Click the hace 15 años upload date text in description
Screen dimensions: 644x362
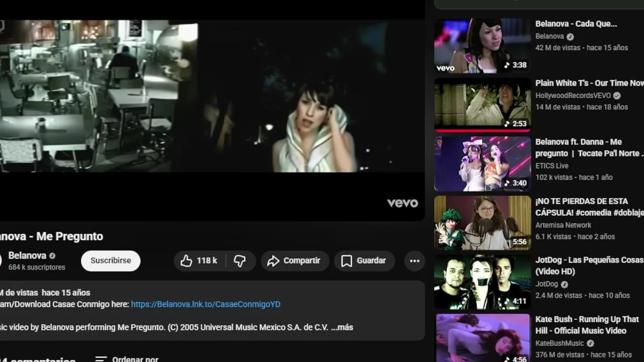click(66, 293)
